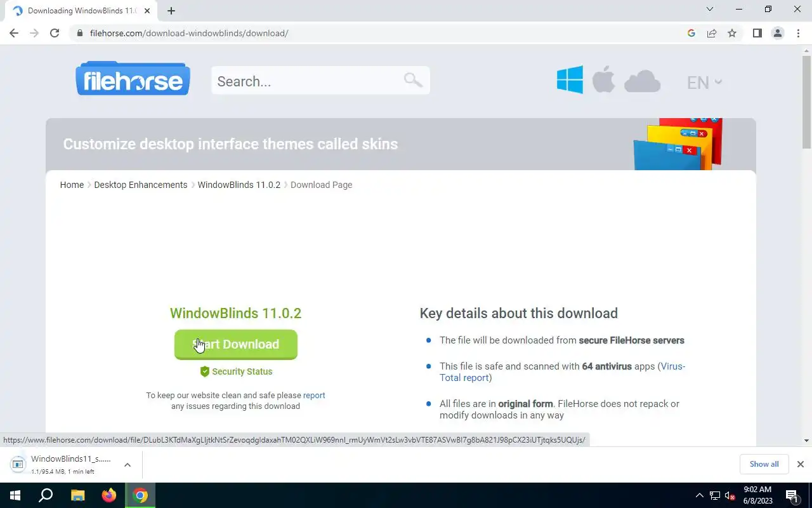Click Show all downloads
This screenshot has height=508, width=812.
(764, 464)
